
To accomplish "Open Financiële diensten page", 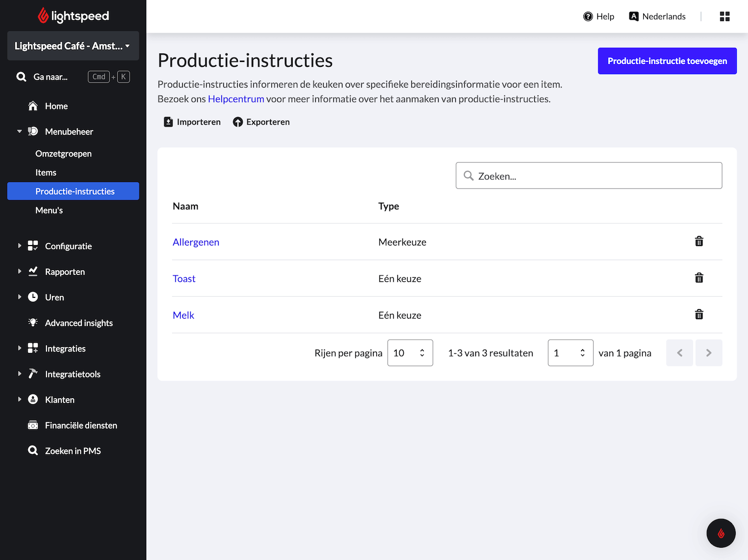I will coord(81,425).
